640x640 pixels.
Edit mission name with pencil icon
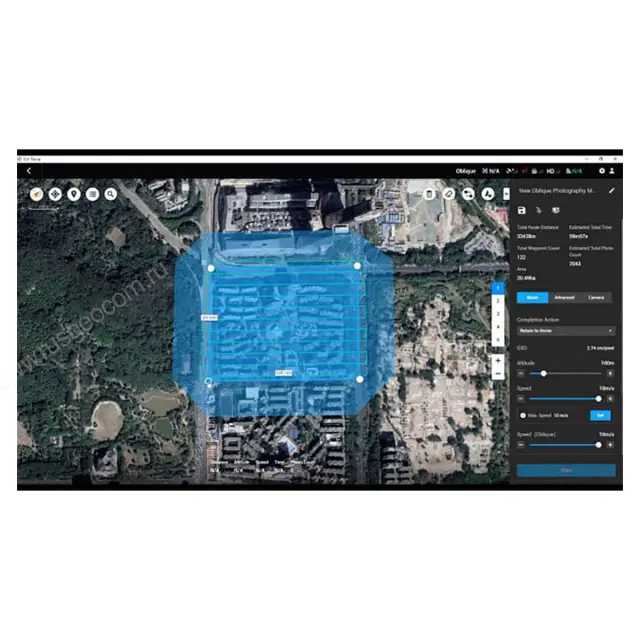pos(611,190)
